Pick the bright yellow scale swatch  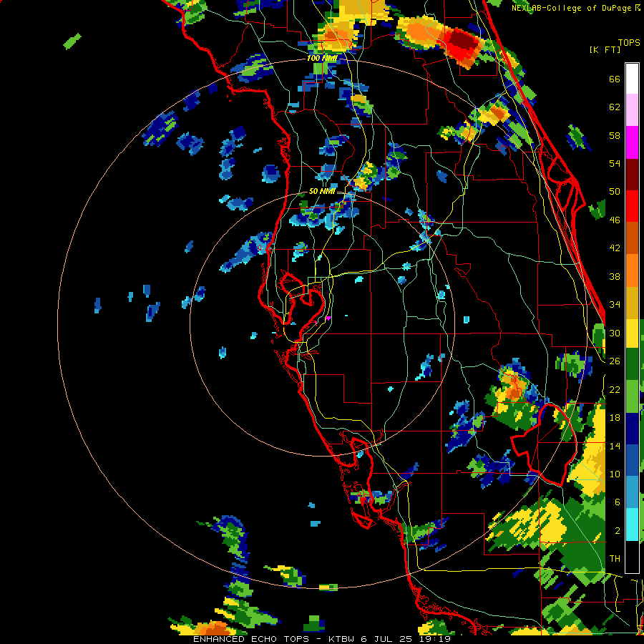(x=632, y=333)
